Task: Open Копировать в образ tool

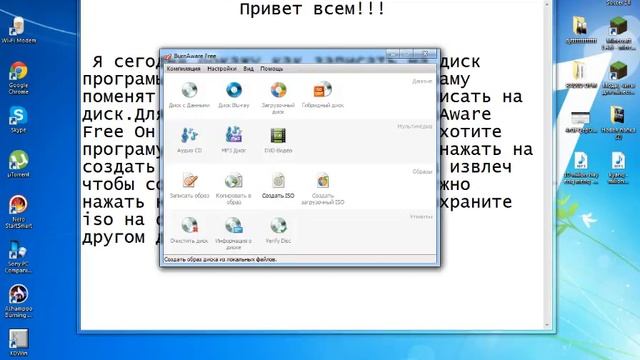Action: (233, 188)
